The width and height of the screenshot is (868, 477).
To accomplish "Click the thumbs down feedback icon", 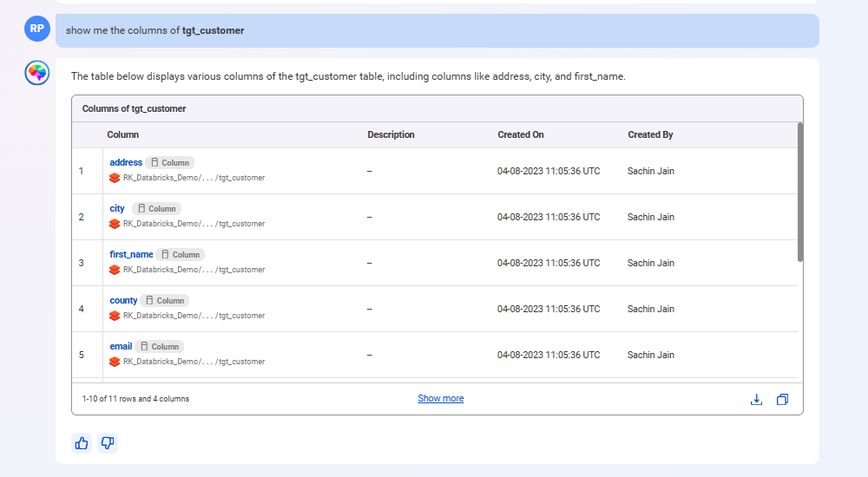I will [x=108, y=443].
